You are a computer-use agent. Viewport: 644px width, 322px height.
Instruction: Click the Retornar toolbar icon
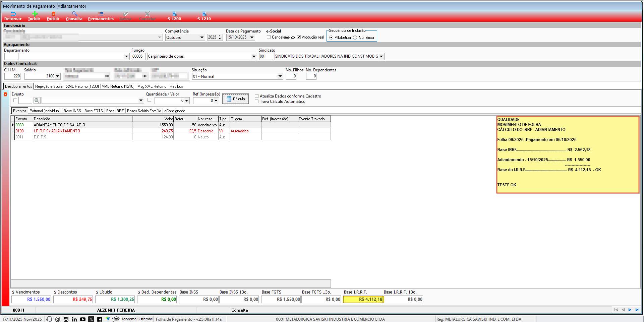point(13,14)
